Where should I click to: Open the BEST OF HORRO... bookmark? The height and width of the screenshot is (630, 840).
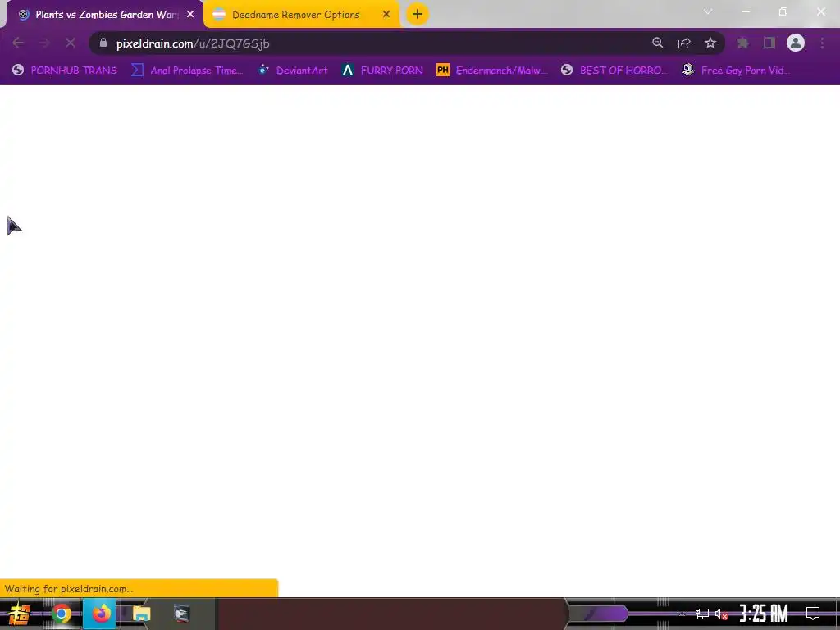click(614, 71)
